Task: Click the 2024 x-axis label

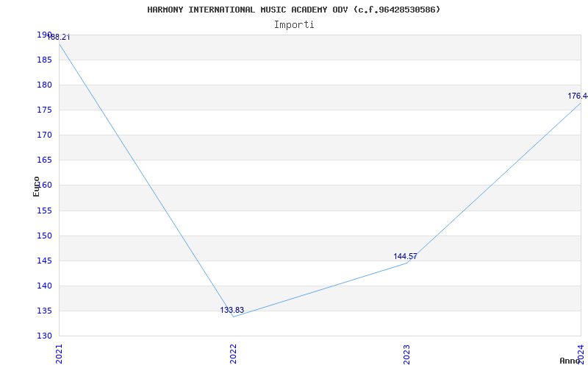Action: (581, 354)
